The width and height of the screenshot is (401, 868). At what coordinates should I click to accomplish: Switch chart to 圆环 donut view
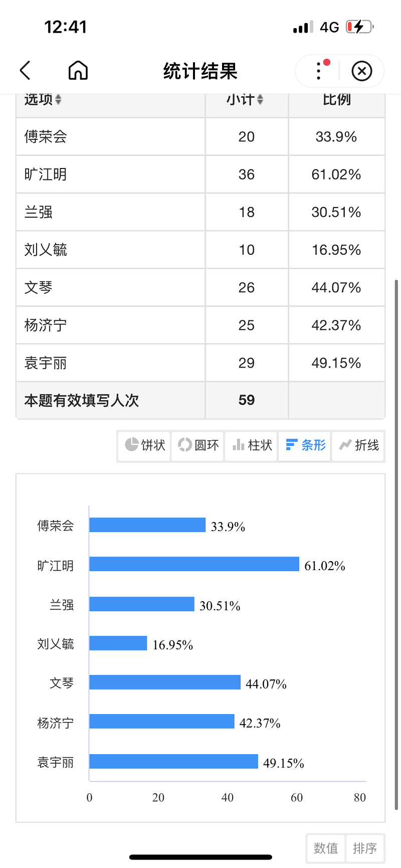(x=198, y=445)
